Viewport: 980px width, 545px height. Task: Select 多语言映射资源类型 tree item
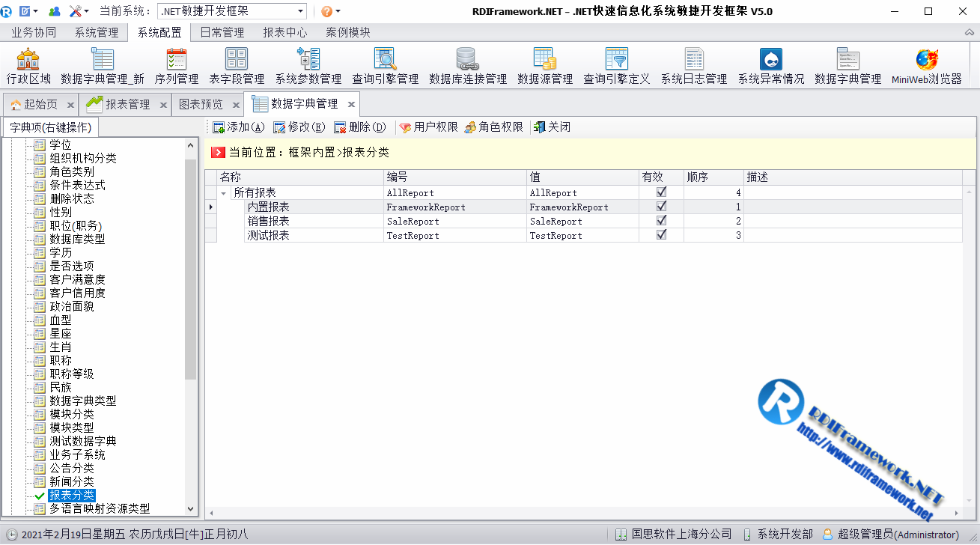pyautogui.click(x=100, y=508)
